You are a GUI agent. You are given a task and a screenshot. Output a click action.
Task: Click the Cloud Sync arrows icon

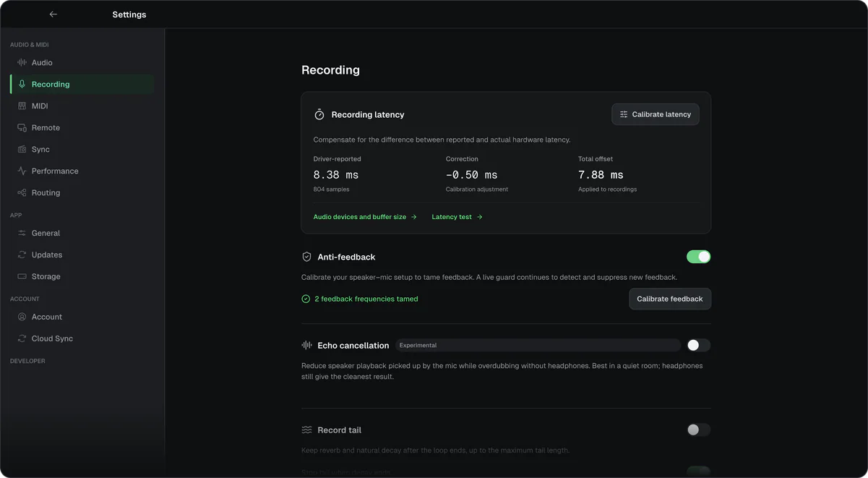click(x=22, y=339)
